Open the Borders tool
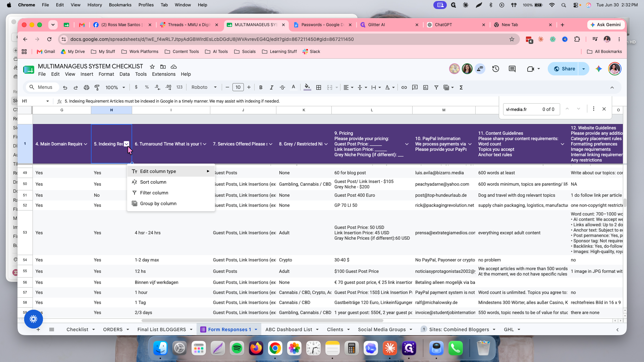 tap(319, 87)
